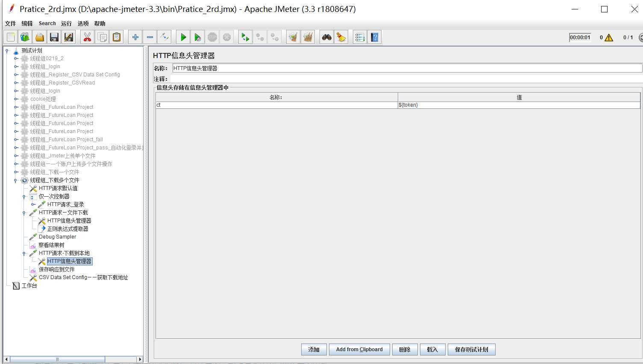643x364 pixels.
Task: Click the Add from Clipboard button
Action: 359,349
